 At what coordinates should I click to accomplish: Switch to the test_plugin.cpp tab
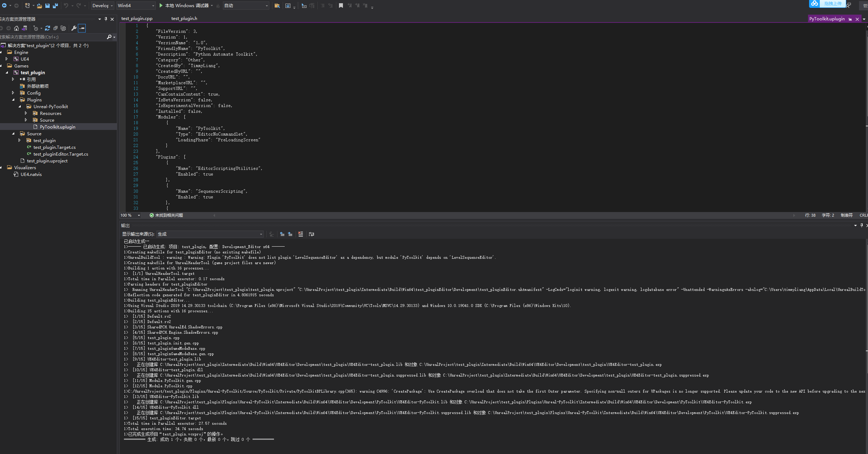137,18
